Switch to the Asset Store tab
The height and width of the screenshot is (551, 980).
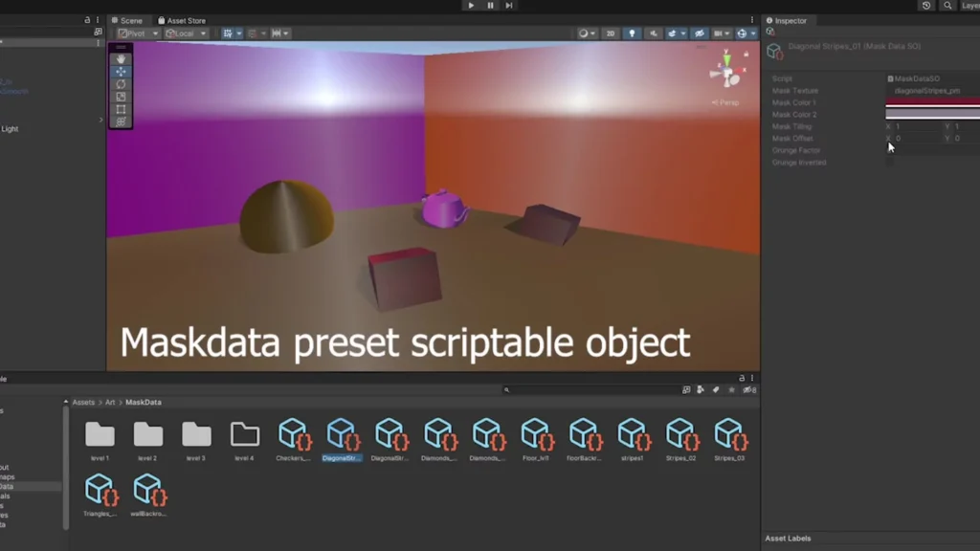coord(184,20)
